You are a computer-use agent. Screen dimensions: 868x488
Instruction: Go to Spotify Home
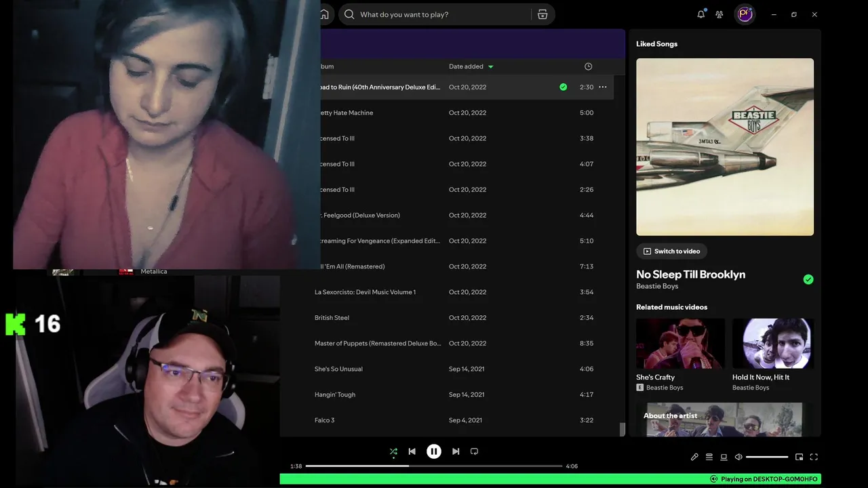[325, 14]
